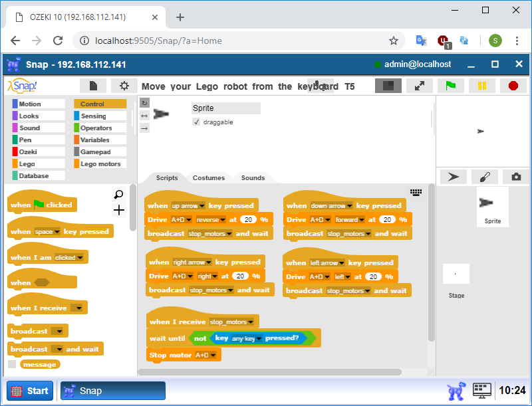The image size is (532, 406).
Task: Click the desktop monitor tray icon
Action: (x=481, y=391)
